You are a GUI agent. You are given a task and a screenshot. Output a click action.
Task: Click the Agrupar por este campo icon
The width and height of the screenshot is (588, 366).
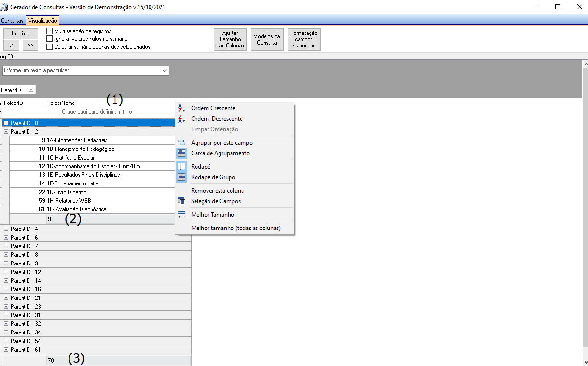click(x=182, y=143)
